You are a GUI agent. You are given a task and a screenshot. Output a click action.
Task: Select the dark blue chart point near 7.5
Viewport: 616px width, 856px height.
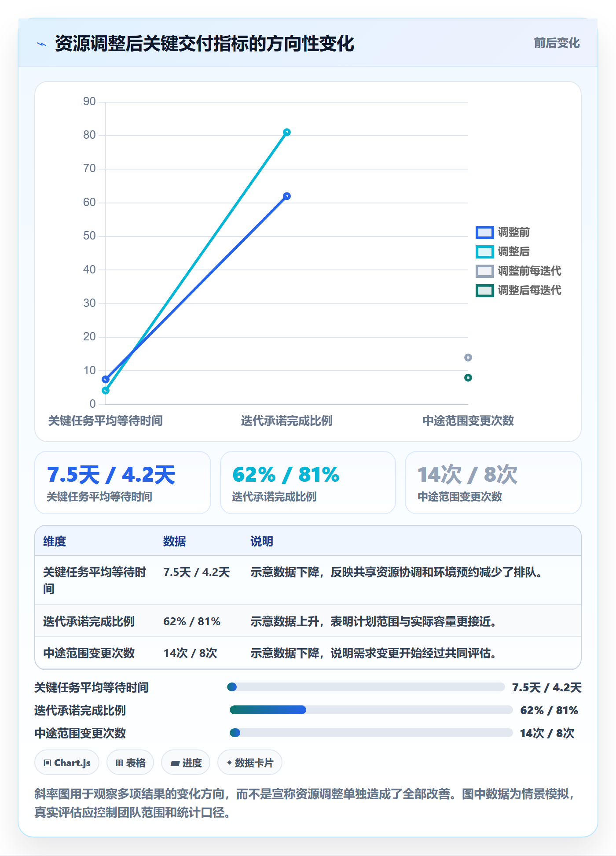tap(106, 379)
